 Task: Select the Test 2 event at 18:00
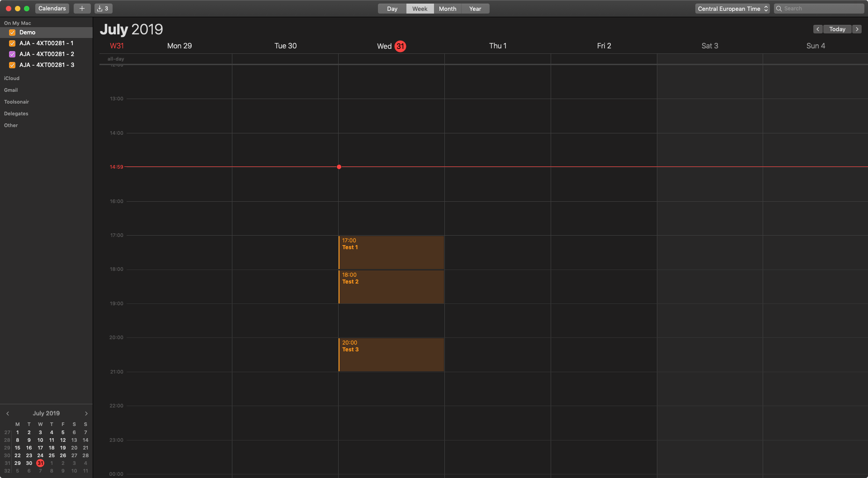point(391,287)
